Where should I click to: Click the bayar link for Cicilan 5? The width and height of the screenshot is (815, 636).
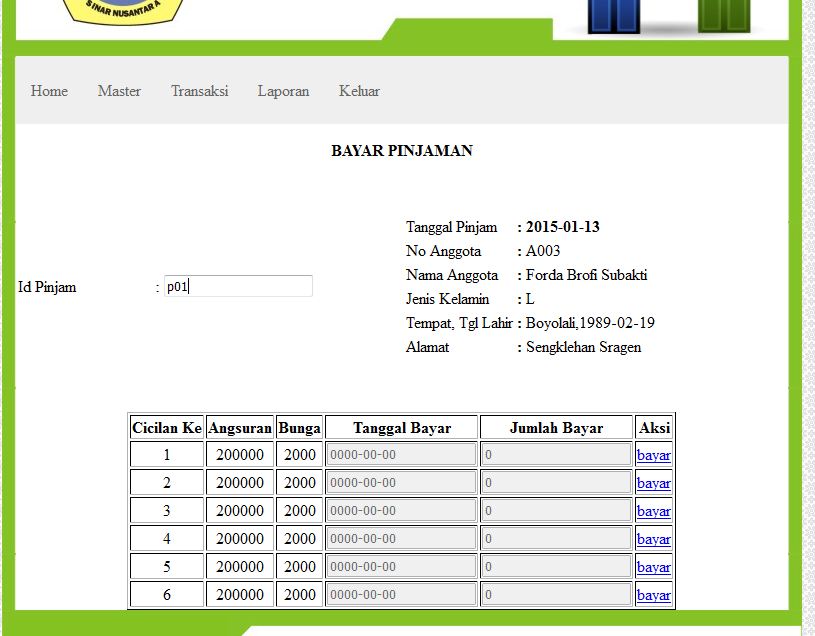tap(653, 566)
